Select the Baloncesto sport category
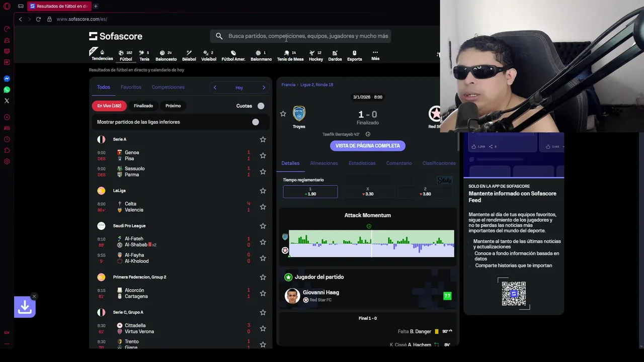The image size is (644, 362). pyautogui.click(x=166, y=55)
